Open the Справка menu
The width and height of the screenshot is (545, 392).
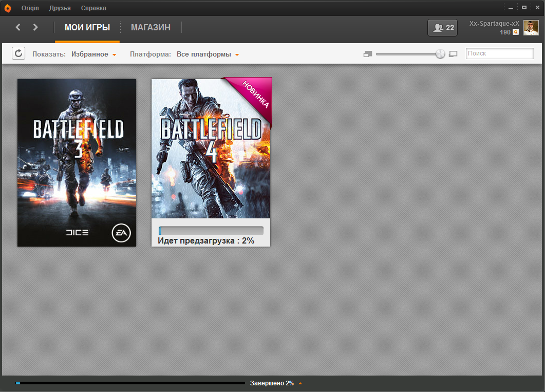[93, 8]
